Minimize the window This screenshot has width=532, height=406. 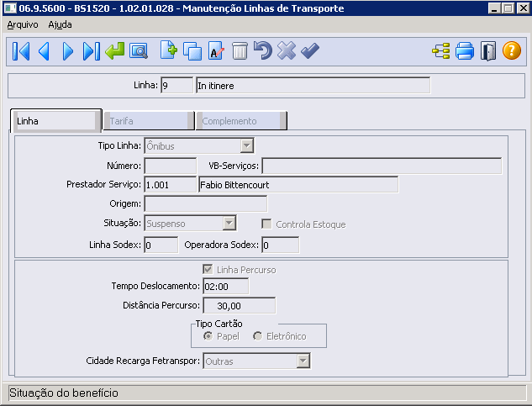click(494, 8)
